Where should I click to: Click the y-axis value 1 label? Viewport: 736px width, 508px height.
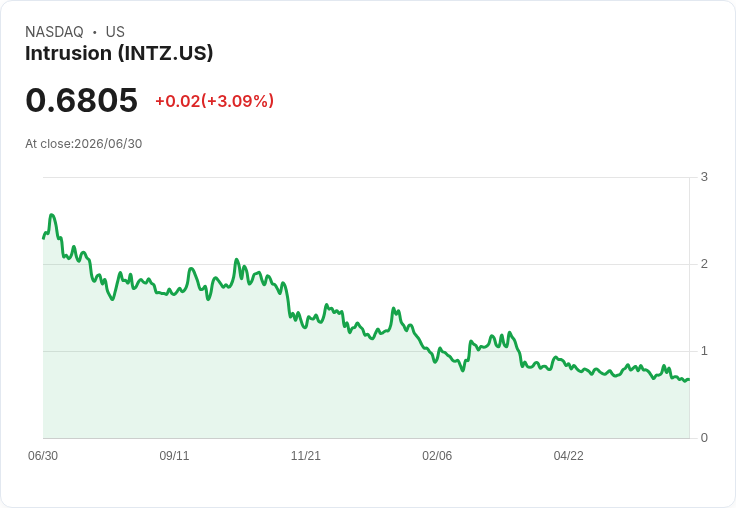704,351
